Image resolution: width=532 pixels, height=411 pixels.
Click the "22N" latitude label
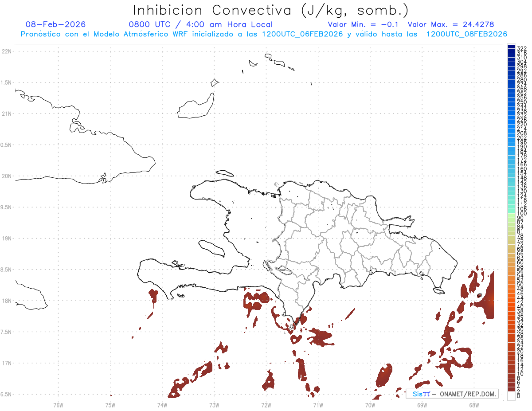click(x=6, y=51)
